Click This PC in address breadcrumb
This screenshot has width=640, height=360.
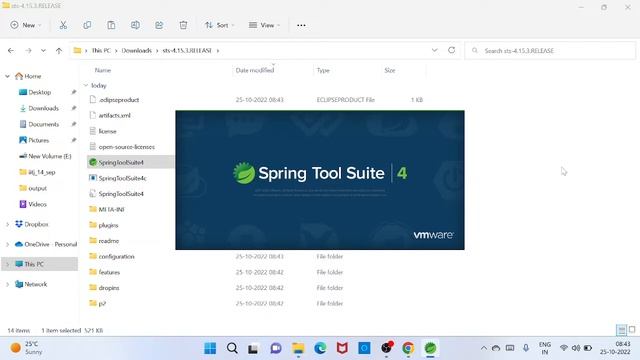101,51
